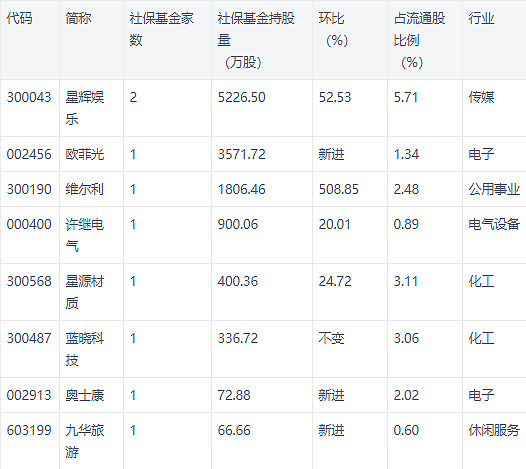Select the name 许继电气
This screenshot has width=526, height=469.
pyautogui.click(x=85, y=235)
